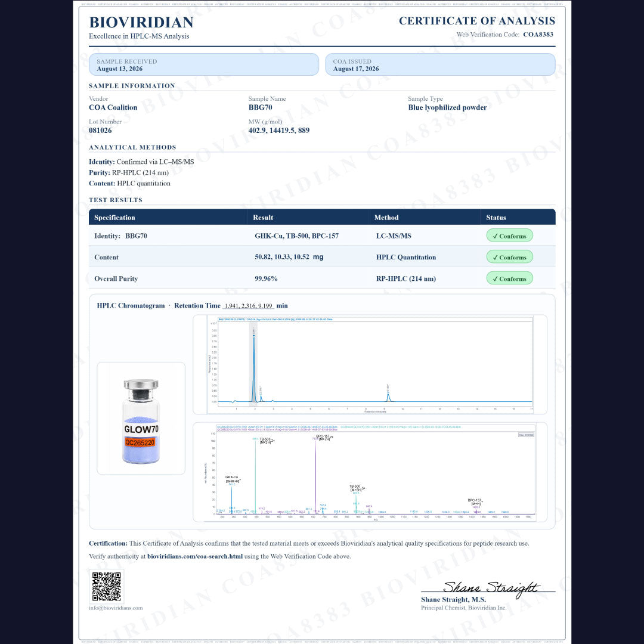Image resolution: width=644 pixels, height=644 pixels.
Task: Click the BIOVIRIDIAN company name heading
Action: (141, 22)
